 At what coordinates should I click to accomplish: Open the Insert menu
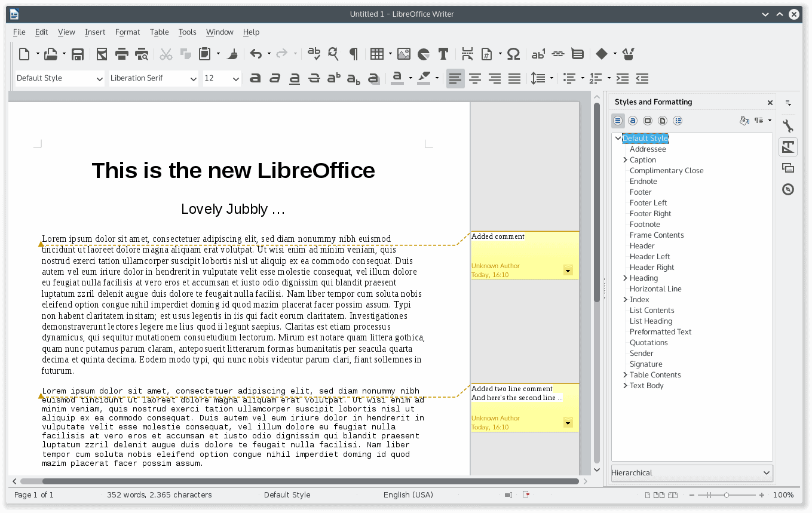pyautogui.click(x=95, y=32)
